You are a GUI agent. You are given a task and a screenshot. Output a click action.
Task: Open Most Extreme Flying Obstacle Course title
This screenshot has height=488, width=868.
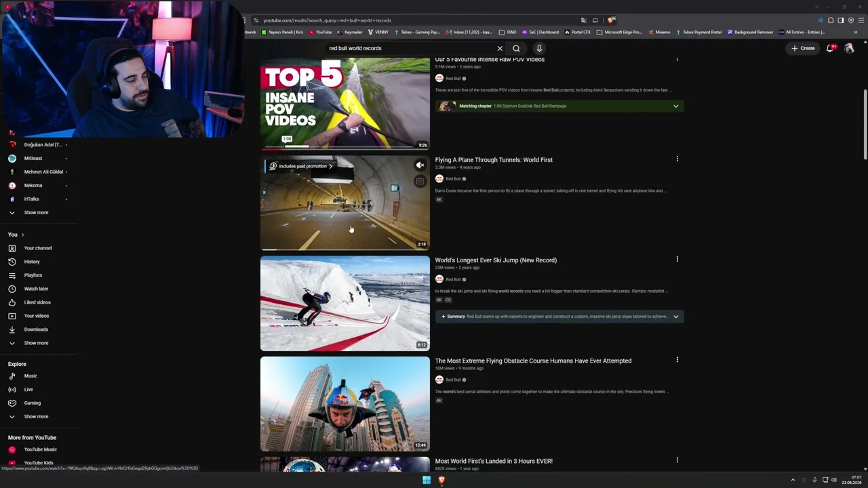[533, 361]
